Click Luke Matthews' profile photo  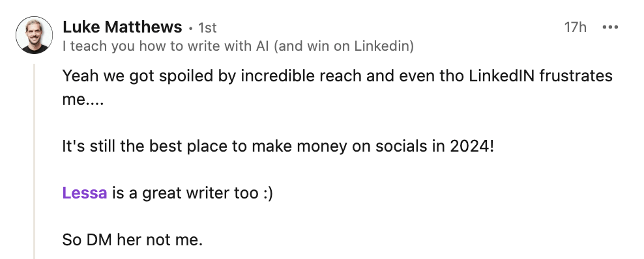tap(34, 35)
